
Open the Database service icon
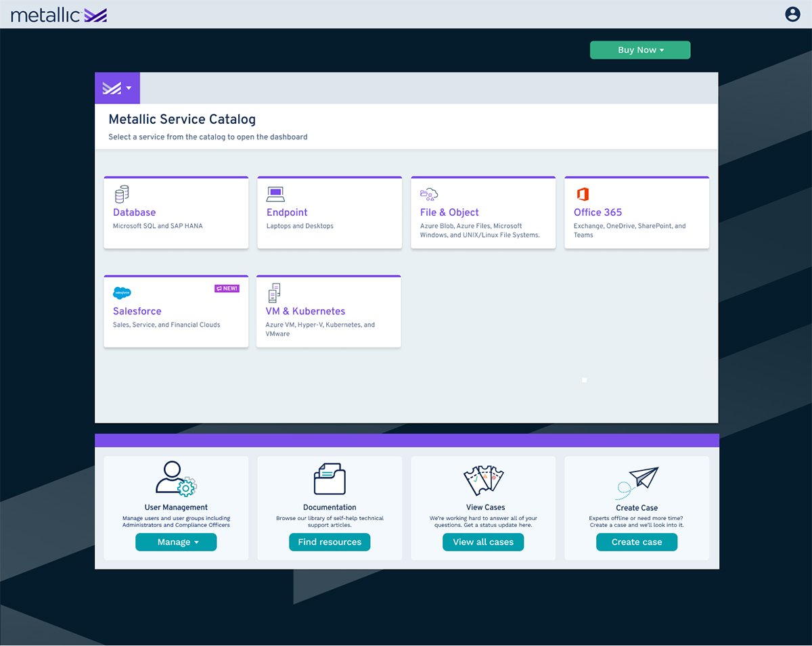pos(122,193)
